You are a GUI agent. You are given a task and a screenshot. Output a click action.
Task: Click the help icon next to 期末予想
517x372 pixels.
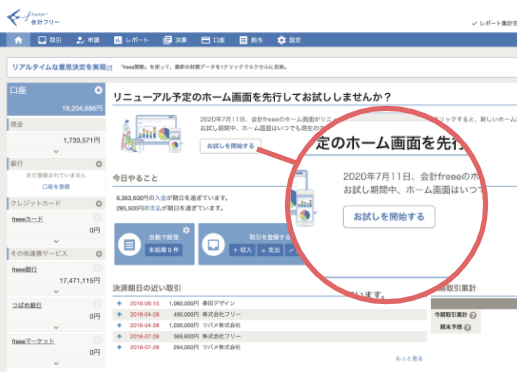(467, 327)
